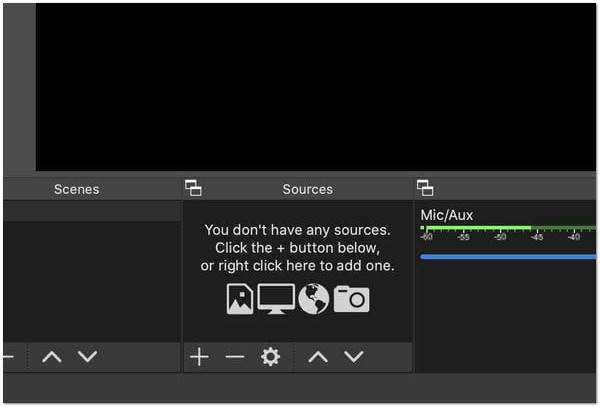The image size is (600, 407).
Task: Remove selected source with minus button
Action: pyautogui.click(x=235, y=357)
